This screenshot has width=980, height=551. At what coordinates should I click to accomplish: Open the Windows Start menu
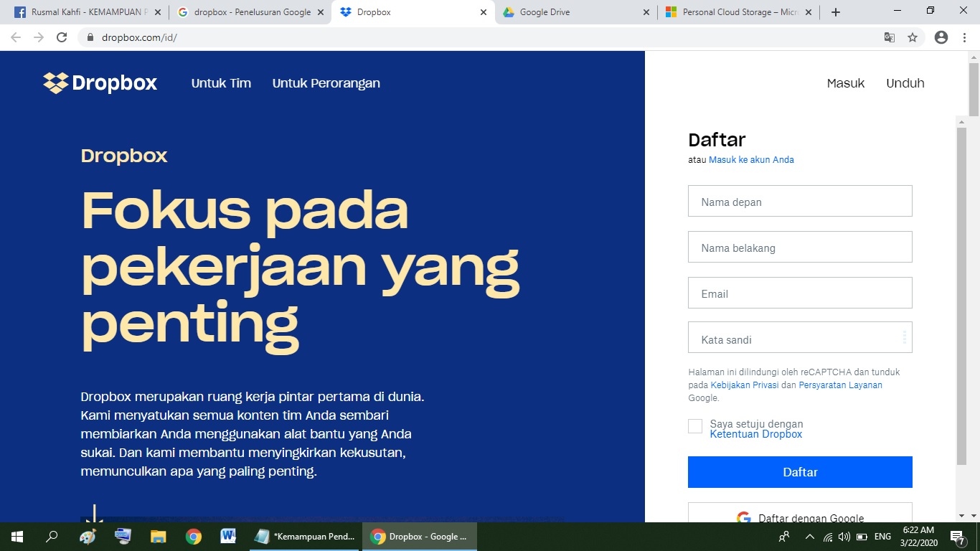[17, 537]
